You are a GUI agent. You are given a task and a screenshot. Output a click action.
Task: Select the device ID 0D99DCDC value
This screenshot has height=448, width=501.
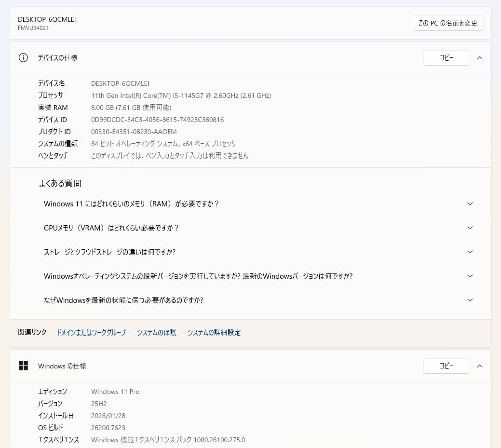click(158, 120)
